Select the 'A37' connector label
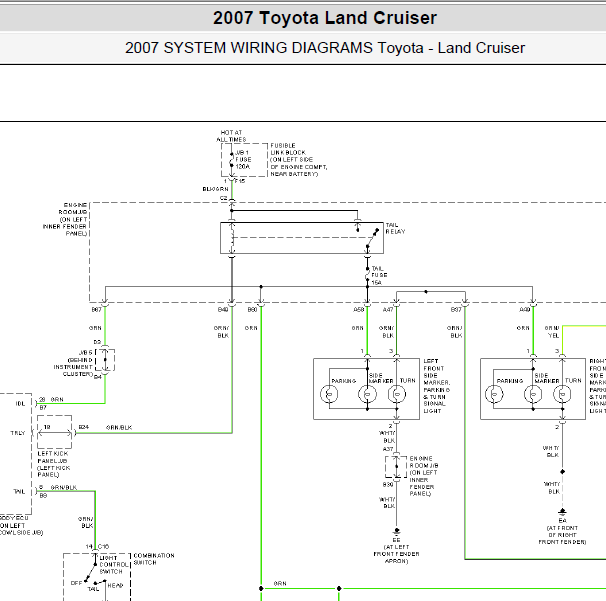This screenshot has height=601, width=606. tap(388, 449)
